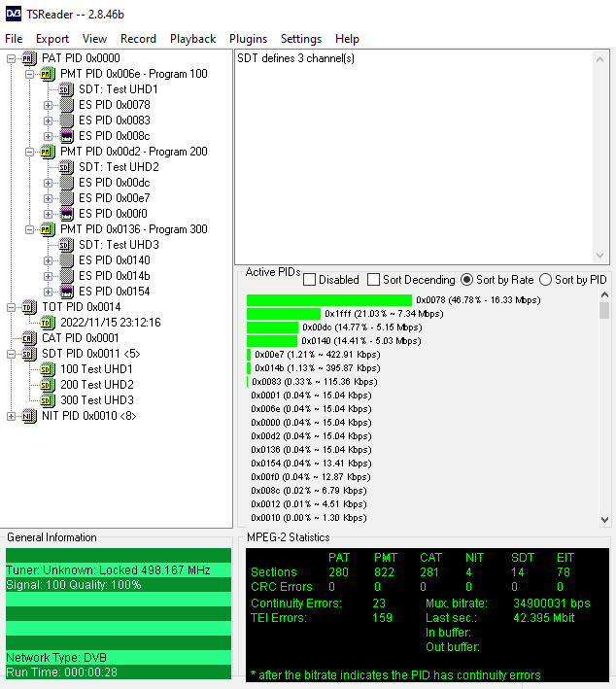Click the TOT PID 0x0014 table icon

coord(28,307)
